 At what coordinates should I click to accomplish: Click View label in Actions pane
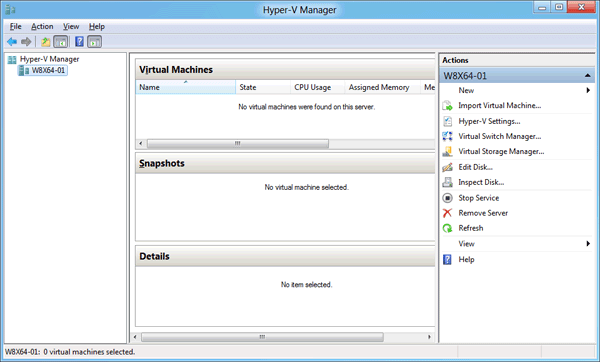click(466, 244)
